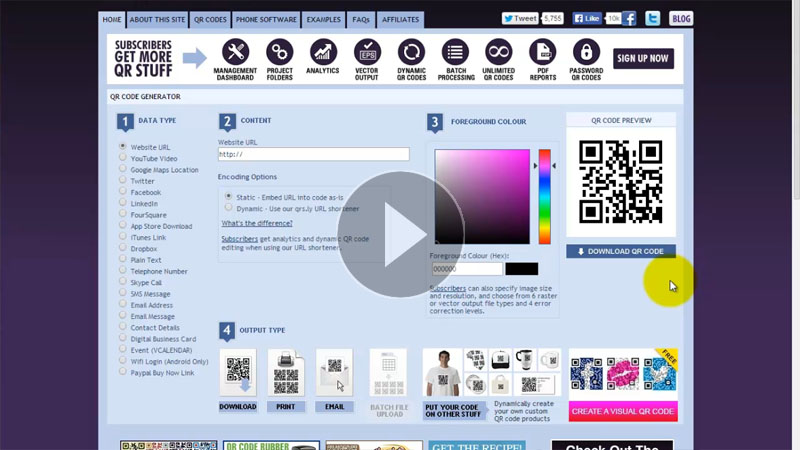Click the Website URL text field
The height and width of the screenshot is (450, 800).
313,154
